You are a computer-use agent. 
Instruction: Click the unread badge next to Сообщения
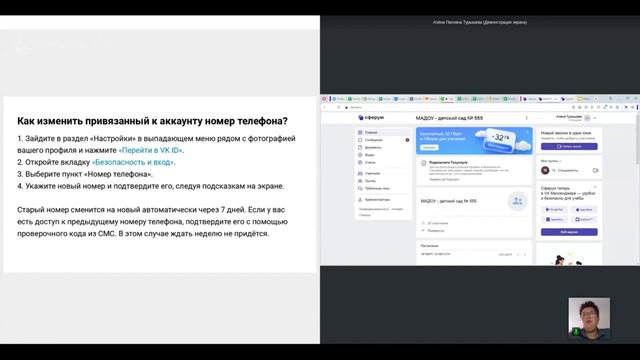click(407, 140)
